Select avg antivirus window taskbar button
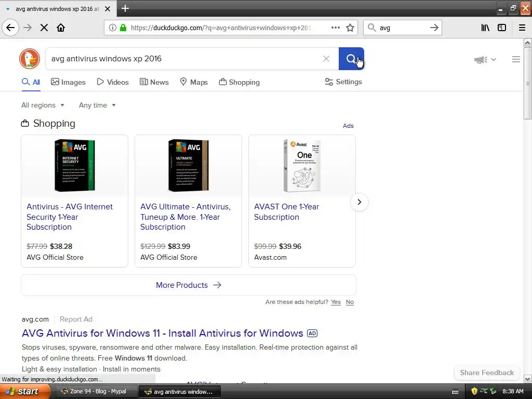532x399 pixels. click(180, 392)
